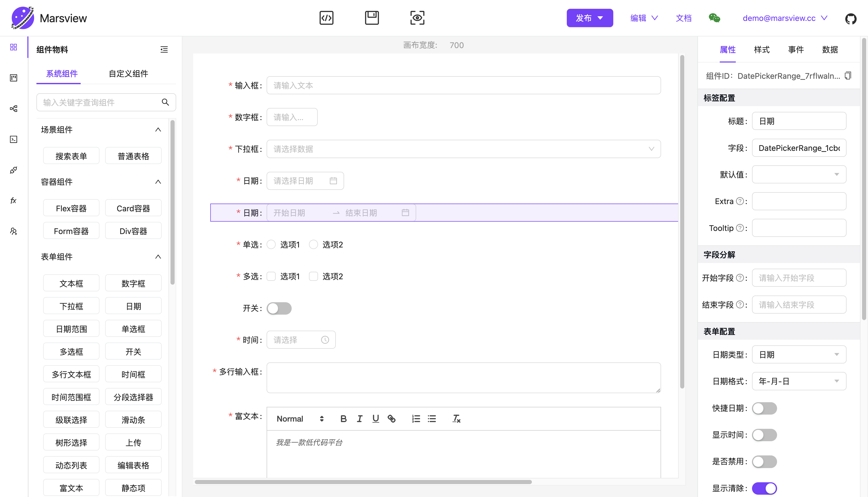Screen dimensions: 868x497
Task: Click the code editor icon in toolbar
Action: (327, 18)
